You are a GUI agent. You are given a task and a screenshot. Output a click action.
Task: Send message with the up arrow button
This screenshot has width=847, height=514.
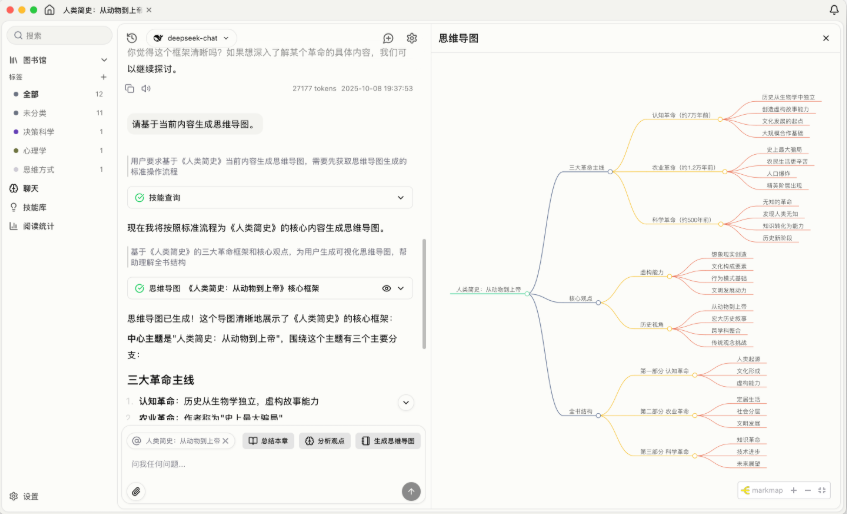[x=410, y=491]
